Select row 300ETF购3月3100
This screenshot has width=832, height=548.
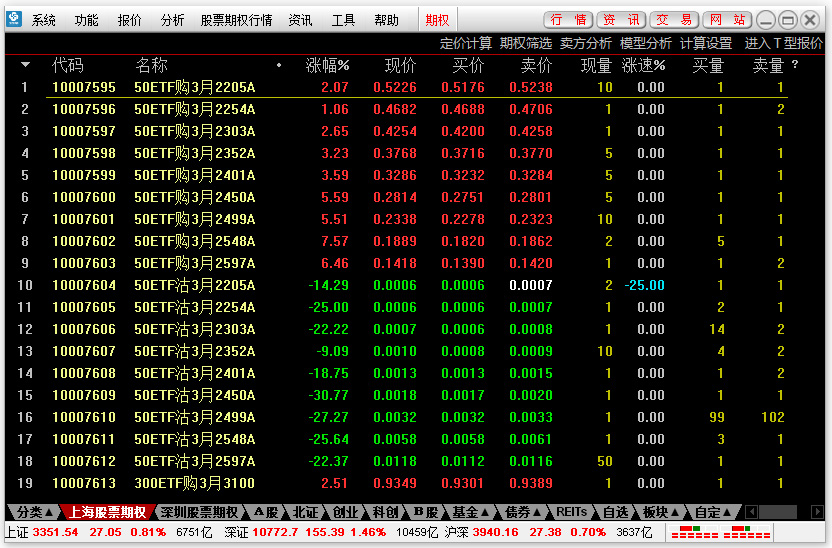click(x=417, y=483)
